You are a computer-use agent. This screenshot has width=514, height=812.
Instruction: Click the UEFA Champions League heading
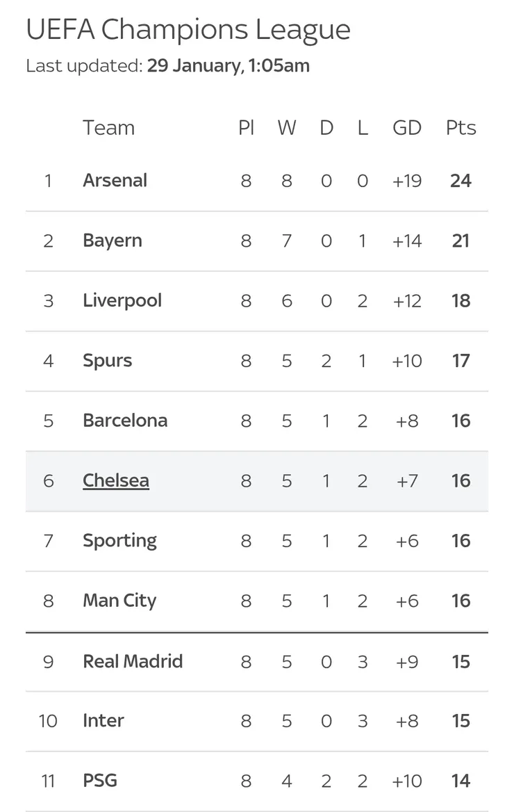[x=188, y=30]
